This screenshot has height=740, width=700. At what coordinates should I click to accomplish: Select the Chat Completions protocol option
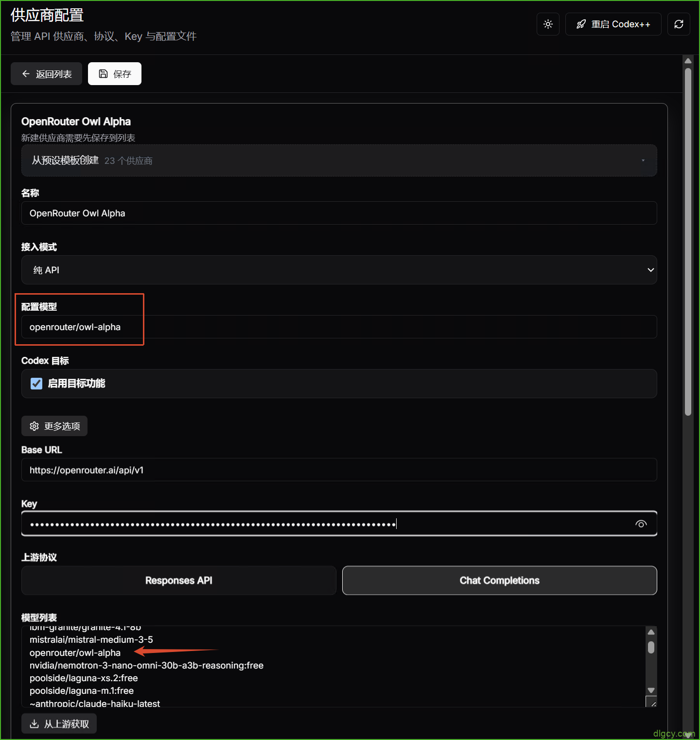[500, 581]
